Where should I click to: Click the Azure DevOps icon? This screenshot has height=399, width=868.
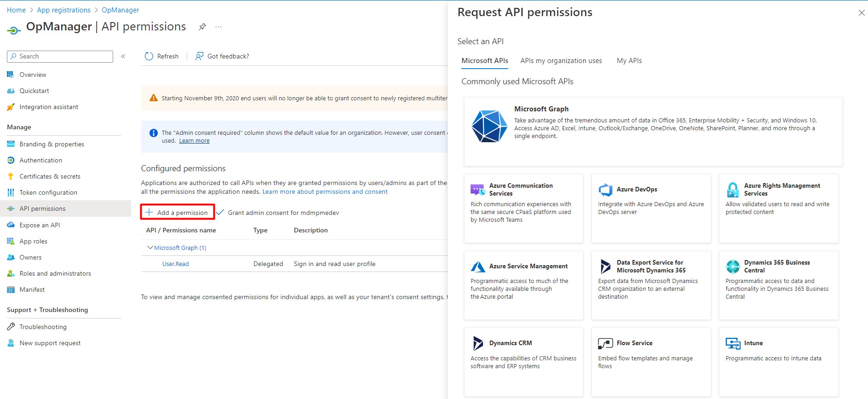605,190
